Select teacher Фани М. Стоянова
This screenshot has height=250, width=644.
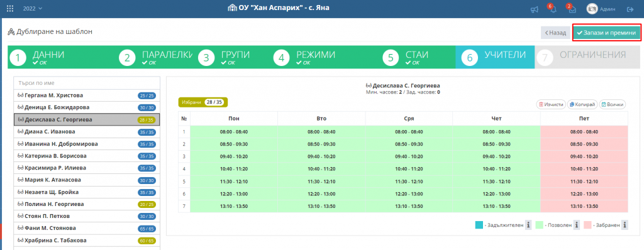87,228
